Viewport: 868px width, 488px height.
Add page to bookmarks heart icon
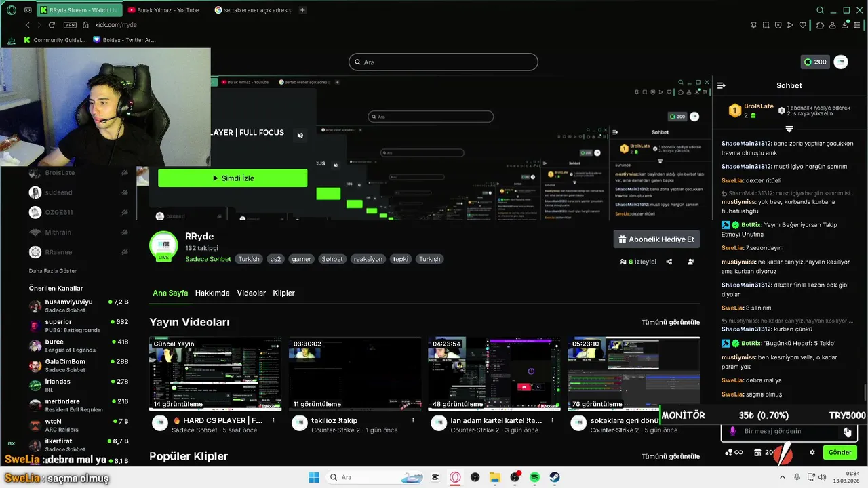803,25
